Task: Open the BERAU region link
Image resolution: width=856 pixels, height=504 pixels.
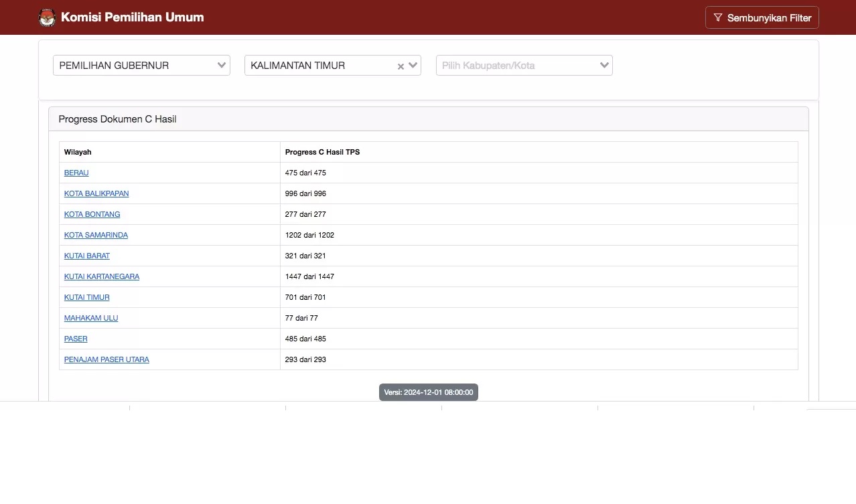Action: [76, 173]
